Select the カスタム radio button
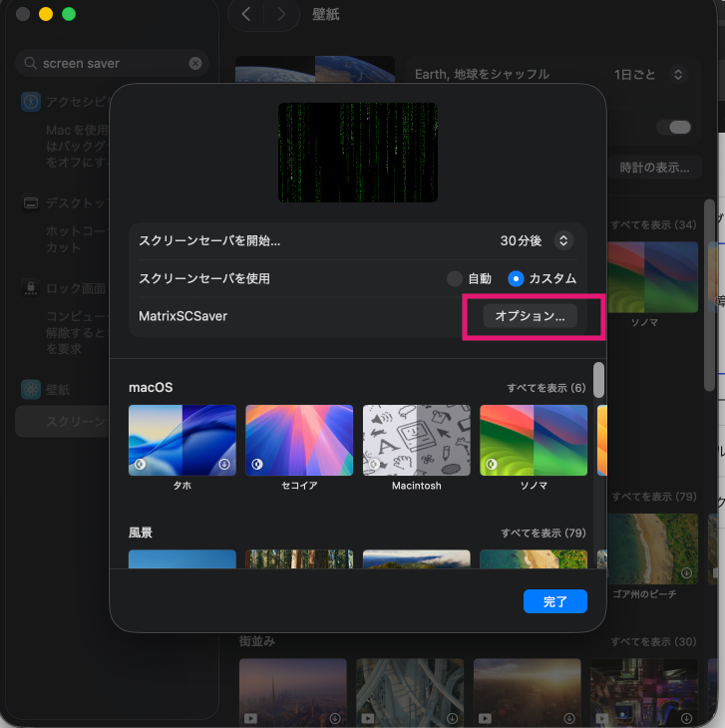The image size is (725, 728). [x=516, y=278]
